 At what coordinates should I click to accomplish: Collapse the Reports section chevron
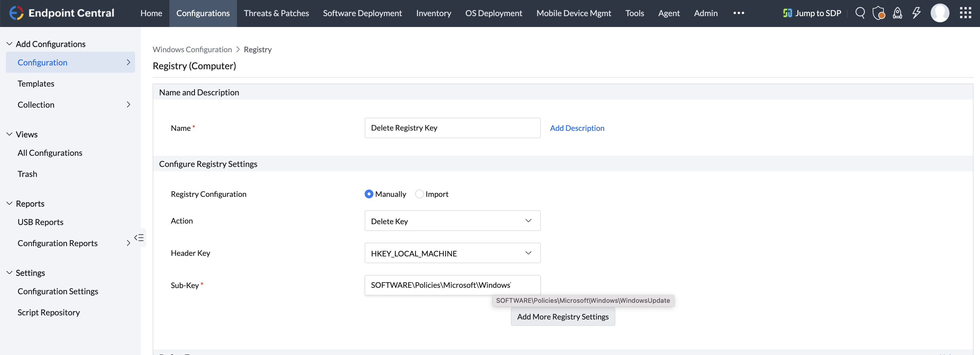point(9,203)
